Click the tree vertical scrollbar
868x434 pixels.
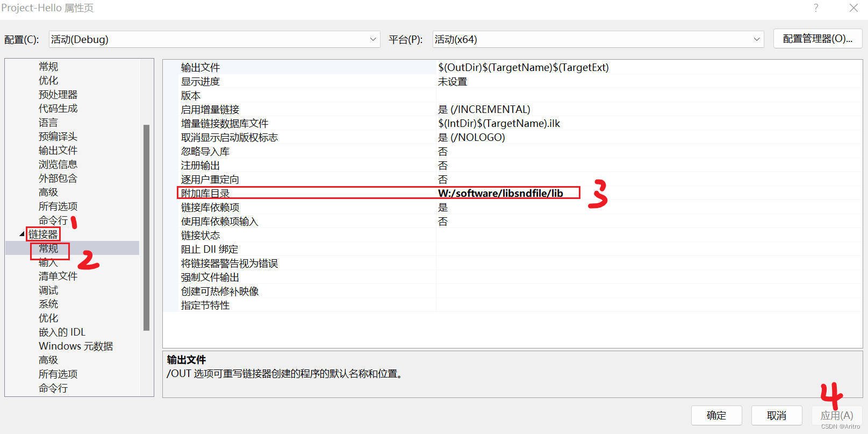coord(146,227)
